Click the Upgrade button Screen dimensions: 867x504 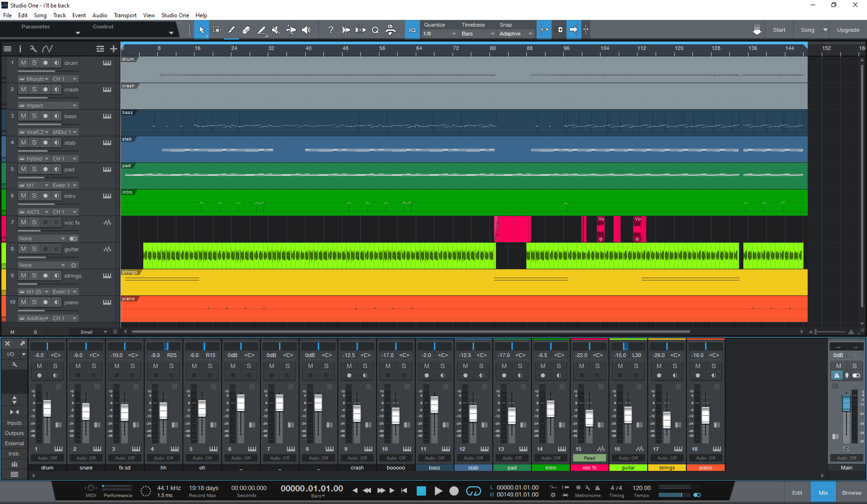coord(848,30)
